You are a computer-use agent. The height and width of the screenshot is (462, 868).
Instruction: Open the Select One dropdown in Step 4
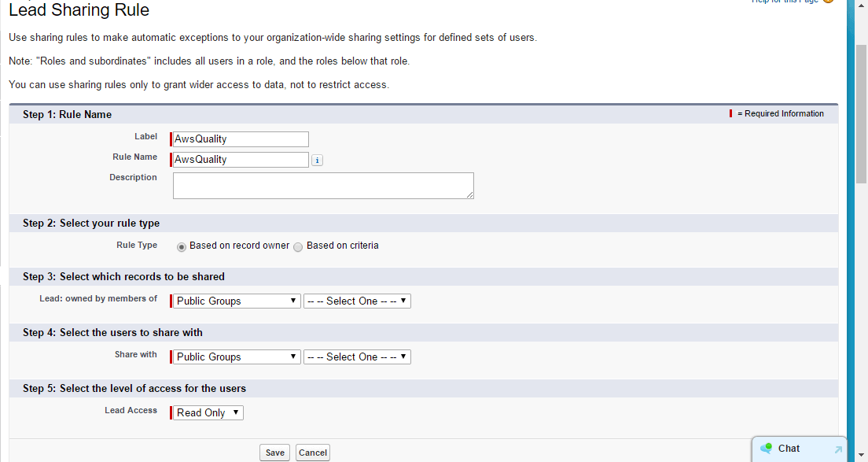point(357,357)
